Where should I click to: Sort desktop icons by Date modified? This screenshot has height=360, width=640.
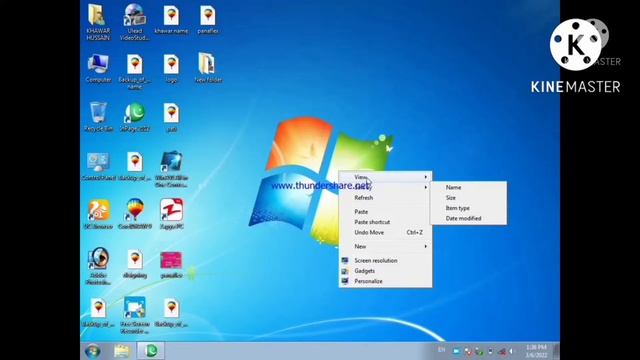click(x=469, y=218)
